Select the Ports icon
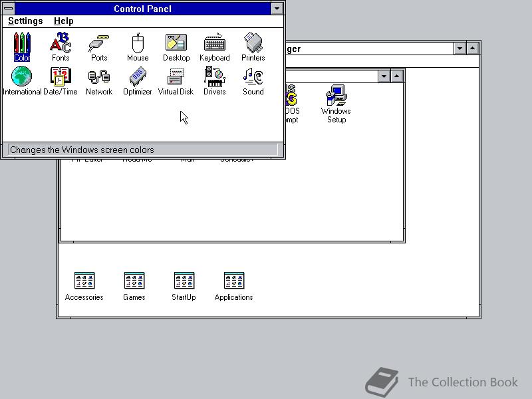This screenshot has height=399, width=532. pos(99,47)
